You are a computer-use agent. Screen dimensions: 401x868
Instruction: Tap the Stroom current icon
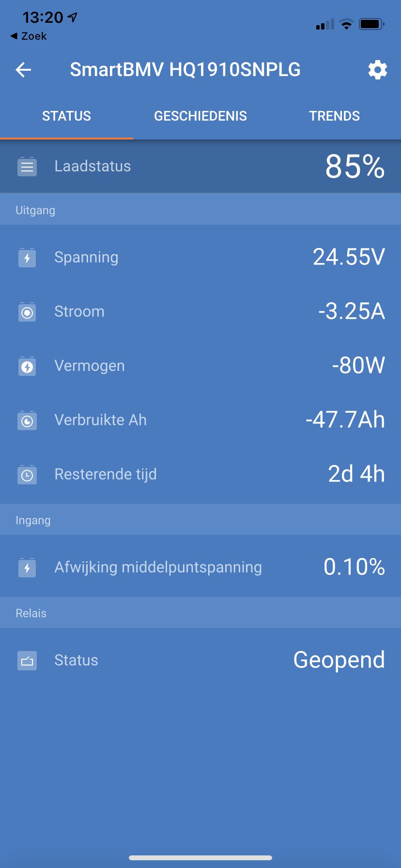(27, 312)
